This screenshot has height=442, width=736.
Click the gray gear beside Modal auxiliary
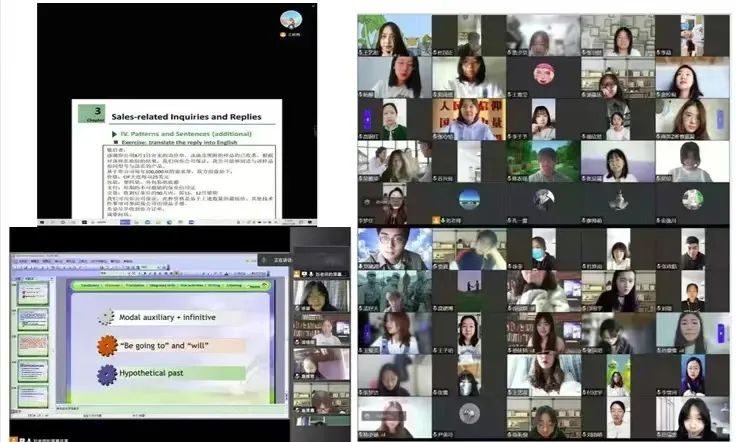coord(106,317)
